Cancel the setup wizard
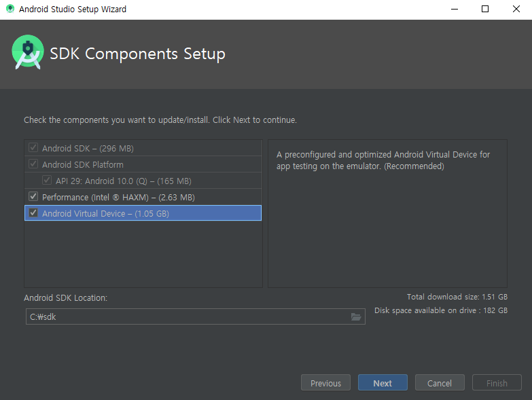 440,383
